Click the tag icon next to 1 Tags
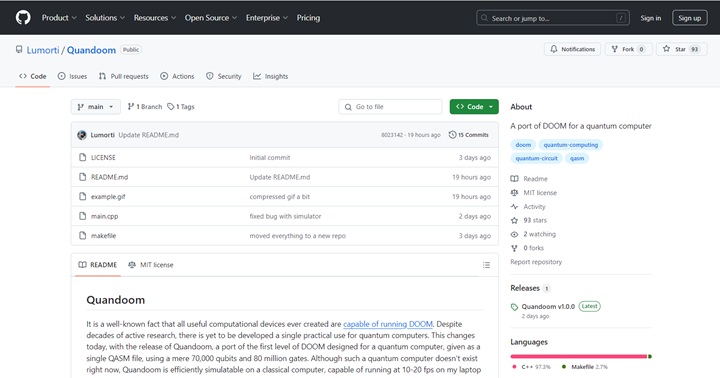This screenshot has height=378, width=720. 170,107
